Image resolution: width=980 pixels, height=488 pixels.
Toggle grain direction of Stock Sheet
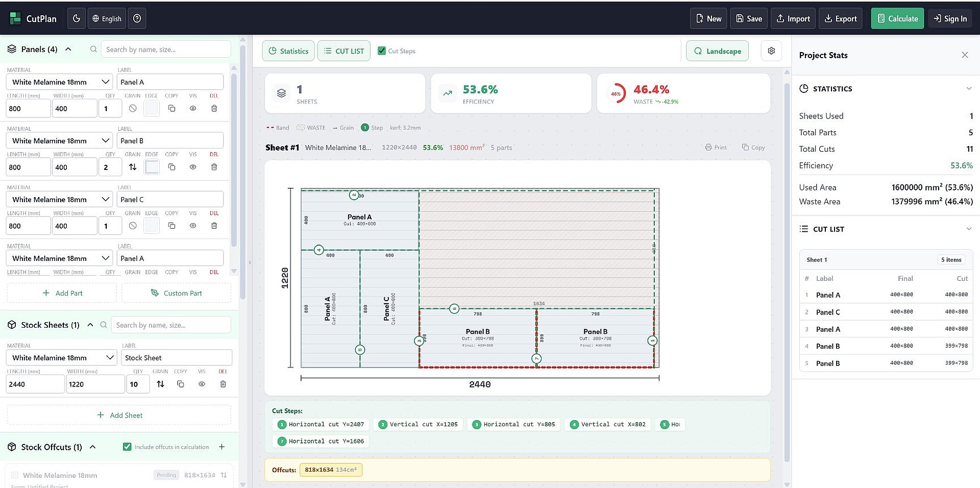(x=160, y=384)
